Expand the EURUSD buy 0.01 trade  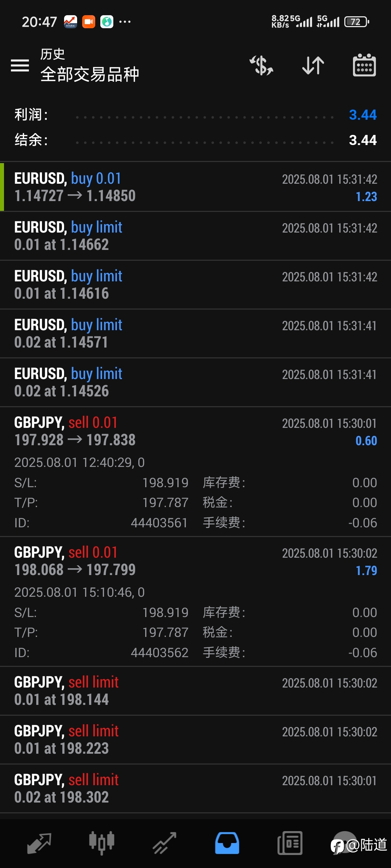195,187
